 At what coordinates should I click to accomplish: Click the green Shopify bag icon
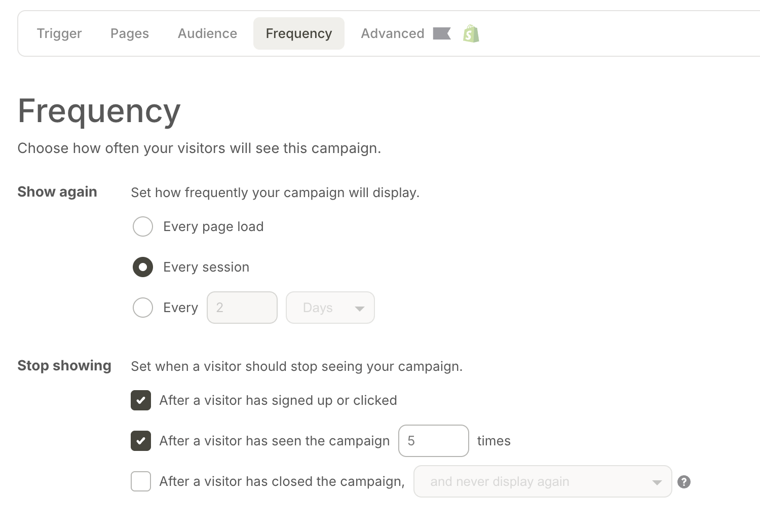(x=471, y=34)
